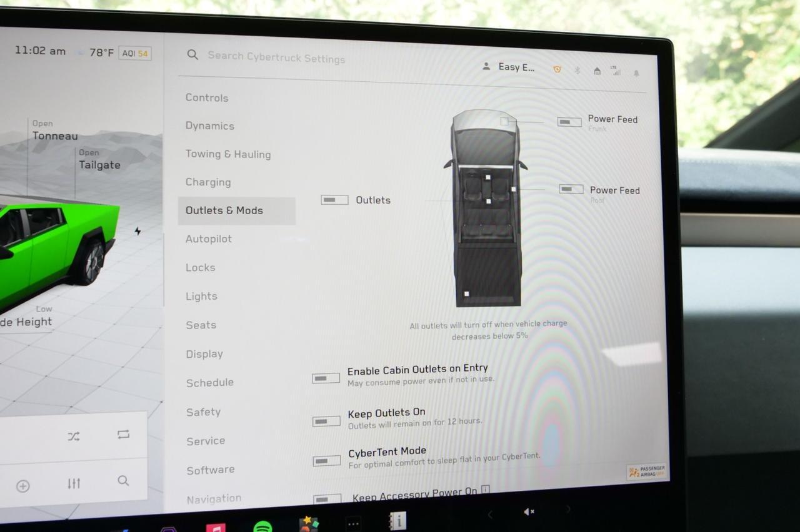
Task: Tap the charging bolt near truck
Action: click(x=137, y=231)
